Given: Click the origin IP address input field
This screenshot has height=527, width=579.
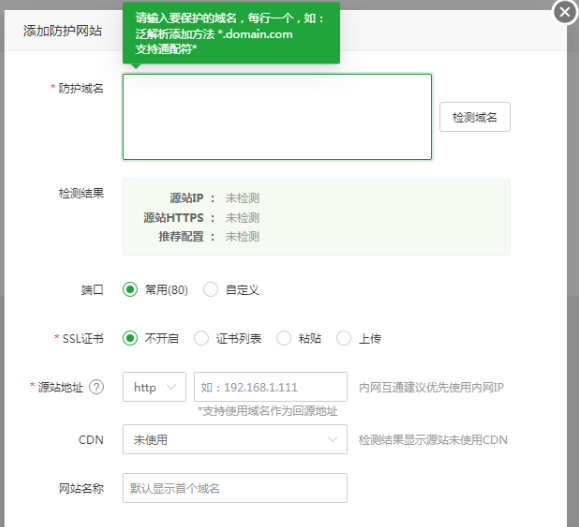Looking at the screenshot, I should click(271, 387).
